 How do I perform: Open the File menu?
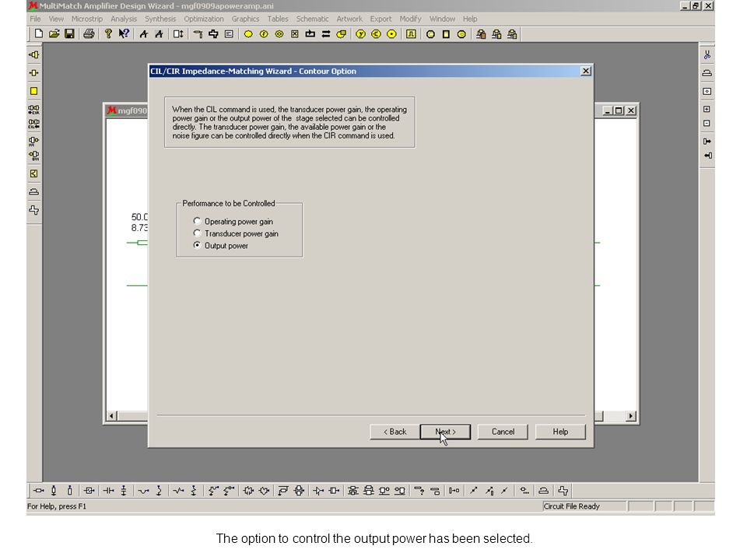(x=35, y=19)
